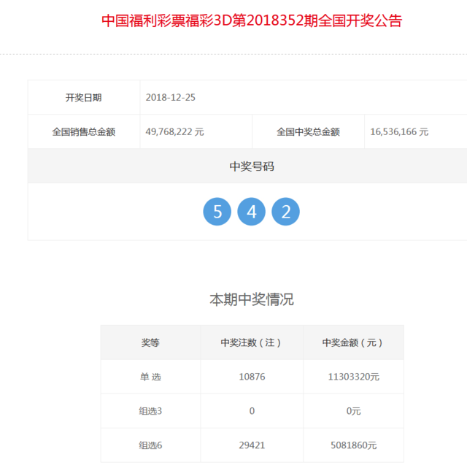The image size is (467, 476).
Task: Click the 本期中奖情况 heading
Action: (252, 299)
